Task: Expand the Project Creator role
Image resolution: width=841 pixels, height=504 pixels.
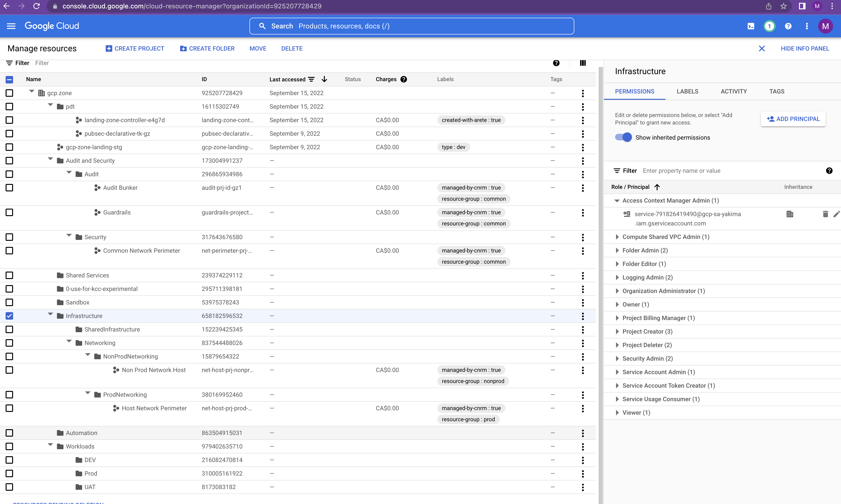Action: [617, 331]
